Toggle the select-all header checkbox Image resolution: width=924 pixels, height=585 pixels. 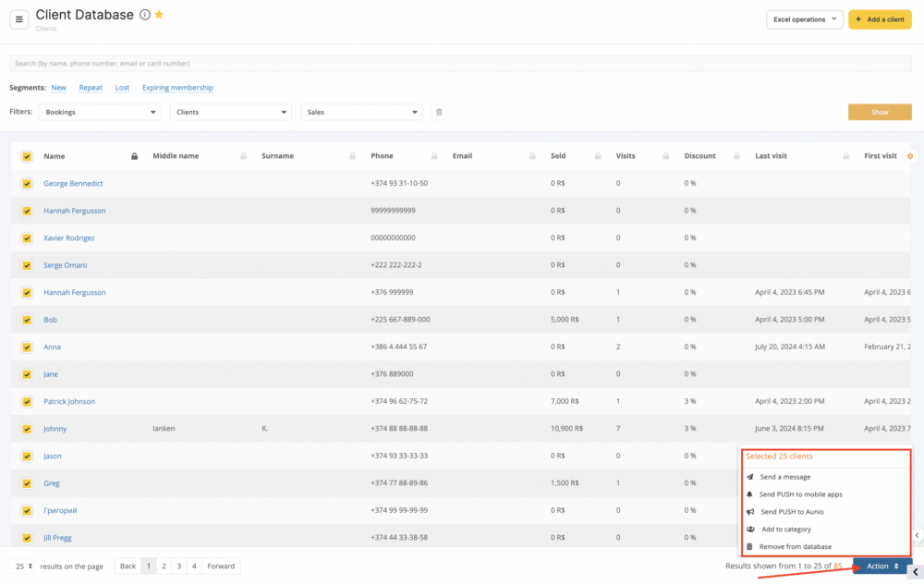[27, 156]
